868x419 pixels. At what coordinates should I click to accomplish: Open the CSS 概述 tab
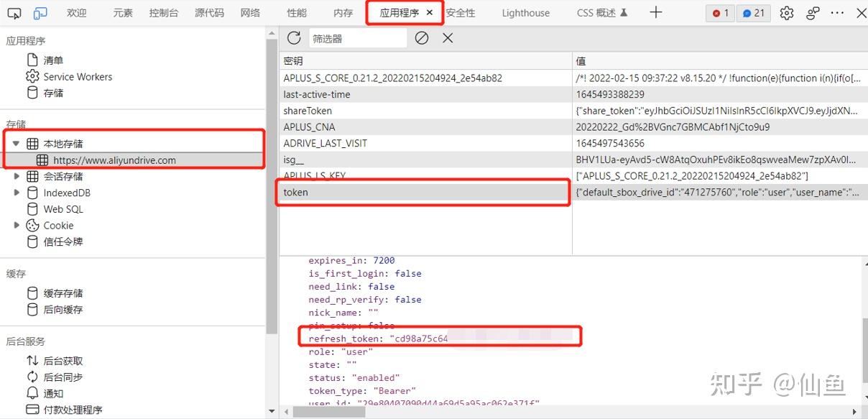coord(602,13)
